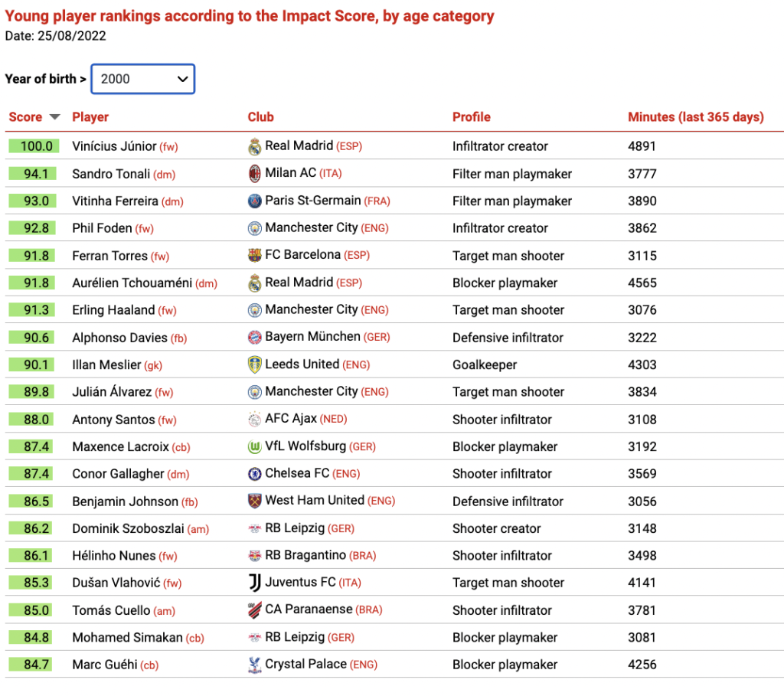The height and width of the screenshot is (696, 784).
Task: Select player name Dominik Szoboszlai
Action: pyautogui.click(x=128, y=528)
